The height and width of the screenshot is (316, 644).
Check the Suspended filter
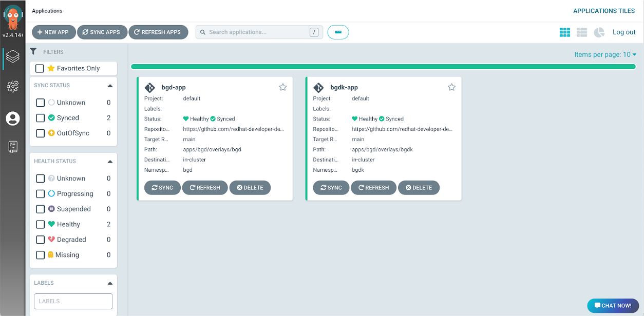coord(41,209)
